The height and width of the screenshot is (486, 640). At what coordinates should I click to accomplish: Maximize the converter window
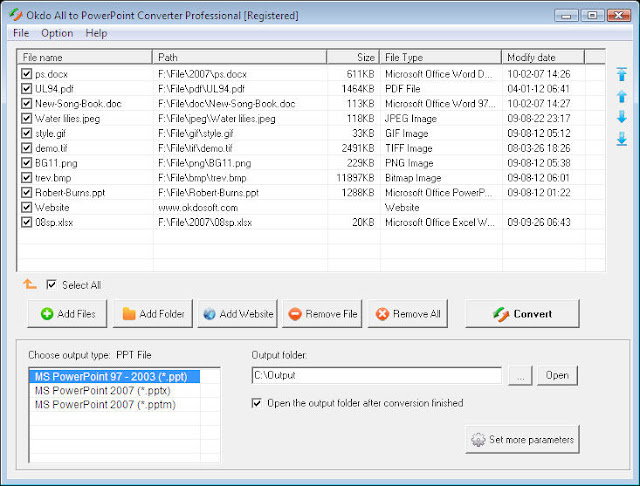(592, 16)
